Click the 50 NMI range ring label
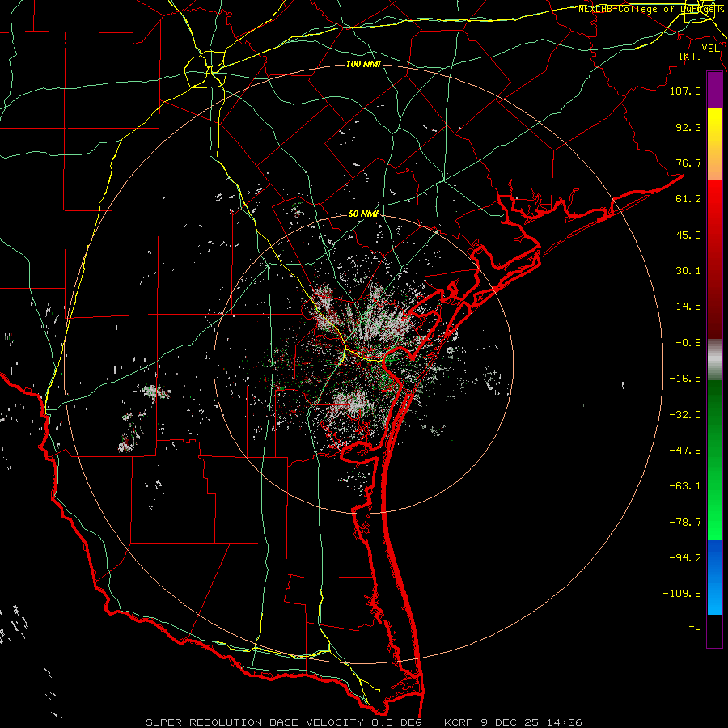The width and height of the screenshot is (728, 728). pyautogui.click(x=363, y=214)
